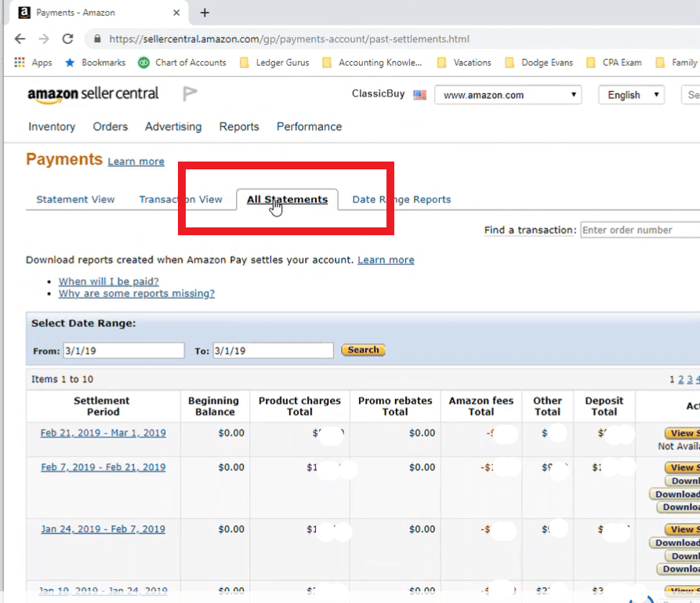Open the CPA Exam bookmark folder

[614, 63]
